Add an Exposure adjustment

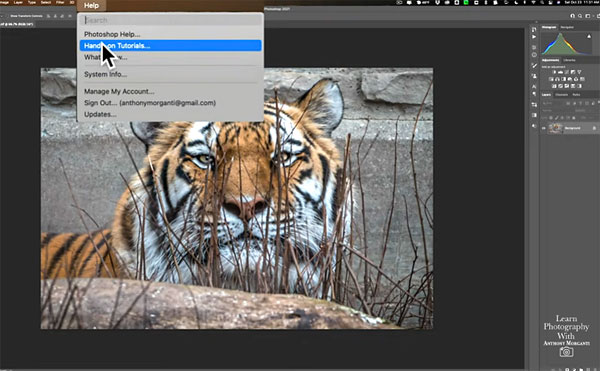[x=573, y=72]
